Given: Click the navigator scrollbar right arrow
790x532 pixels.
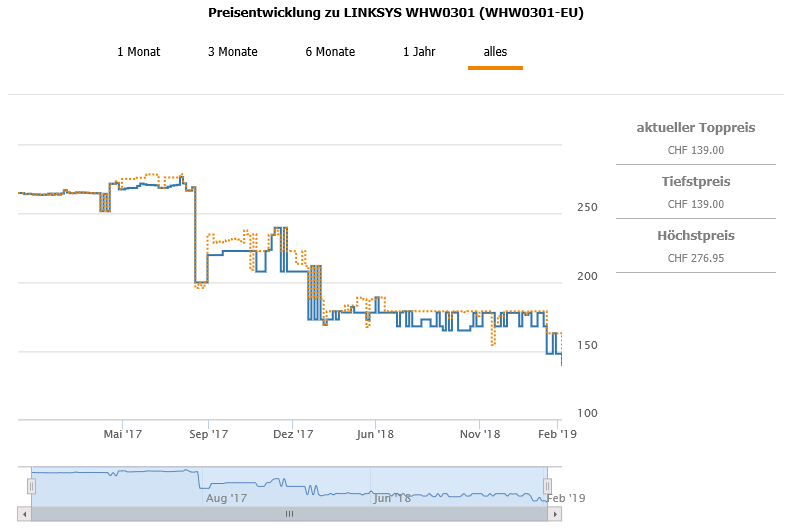Looking at the screenshot, I should tap(555, 514).
